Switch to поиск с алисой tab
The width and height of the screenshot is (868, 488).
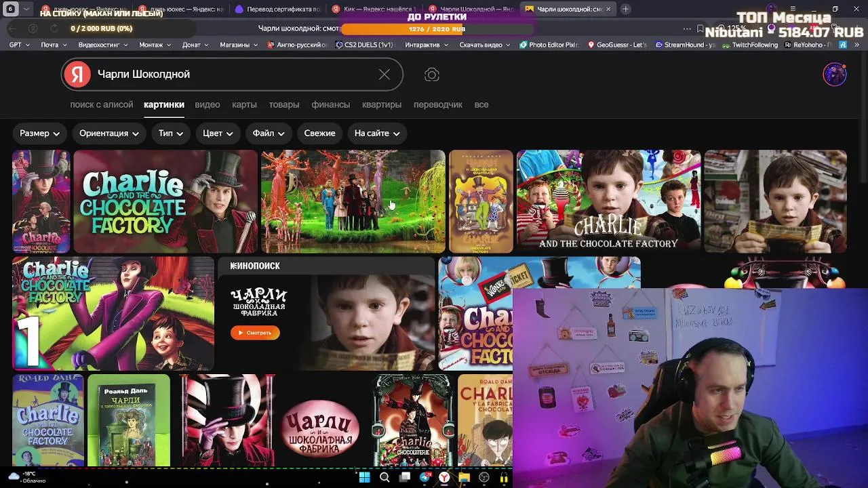(x=102, y=105)
